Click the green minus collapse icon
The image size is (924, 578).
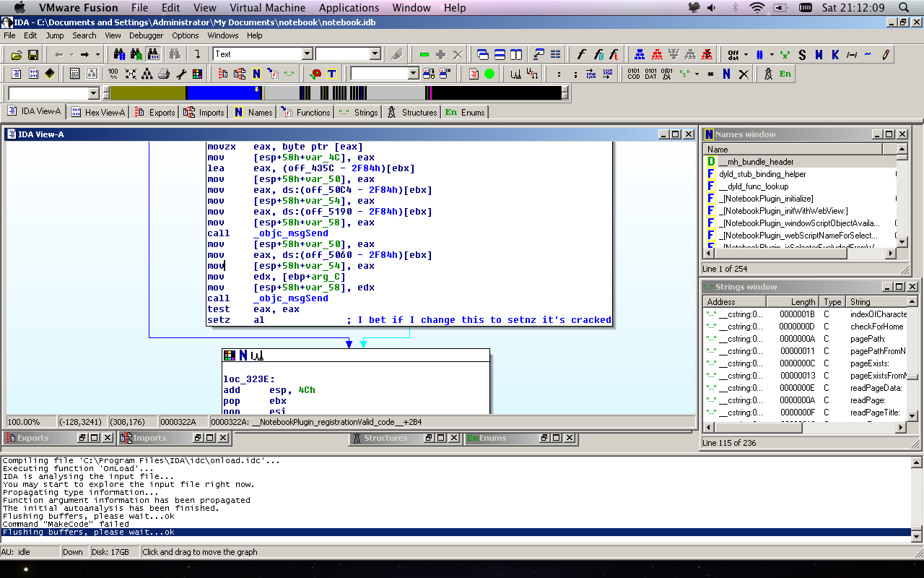pyautogui.click(x=424, y=54)
